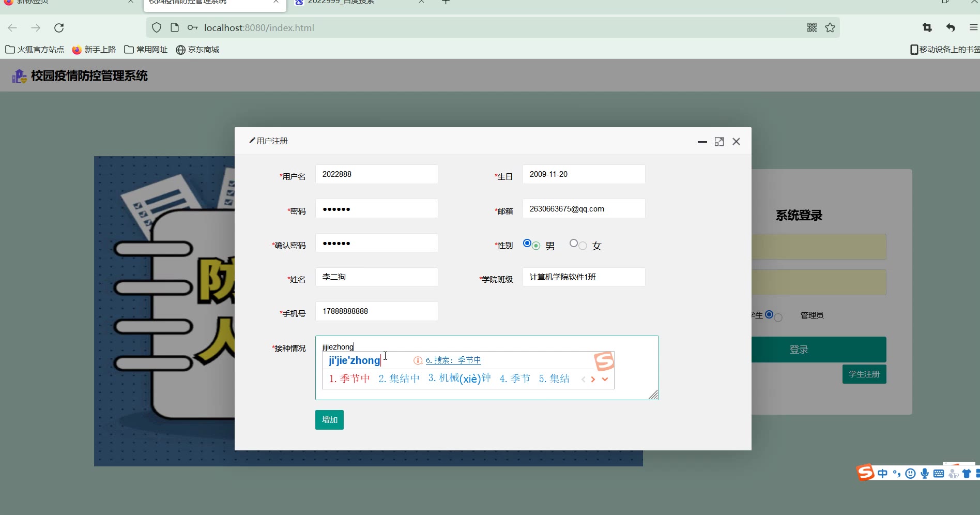Click the campus system logo icon
This screenshot has width=980, height=515.
pyautogui.click(x=19, y=76)
